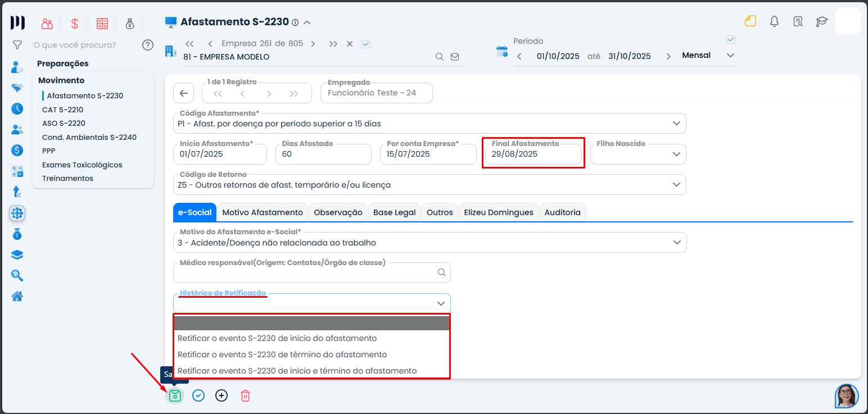Delete the record with trash icon
Screen dimensions: 868x414
(245, 395)
